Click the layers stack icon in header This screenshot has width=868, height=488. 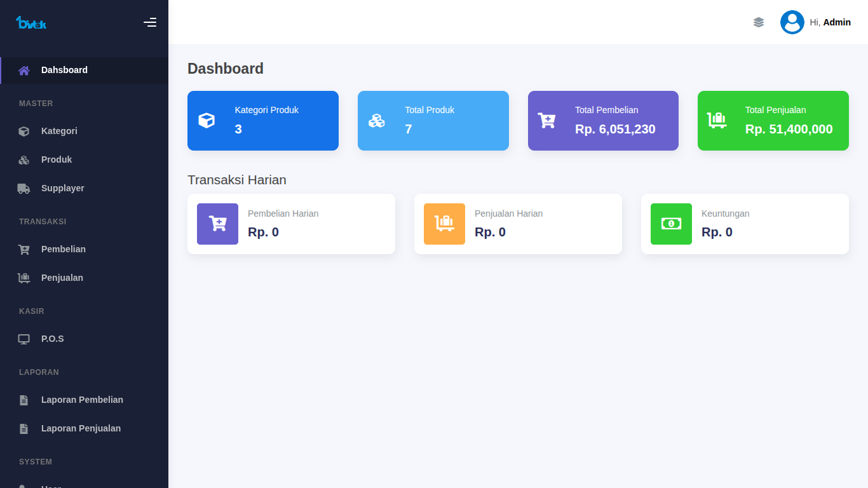(758, 22)
